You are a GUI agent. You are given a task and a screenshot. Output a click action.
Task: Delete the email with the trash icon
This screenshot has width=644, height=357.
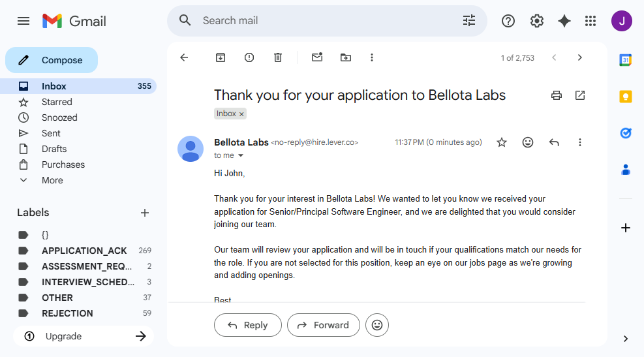click(278, 57)
